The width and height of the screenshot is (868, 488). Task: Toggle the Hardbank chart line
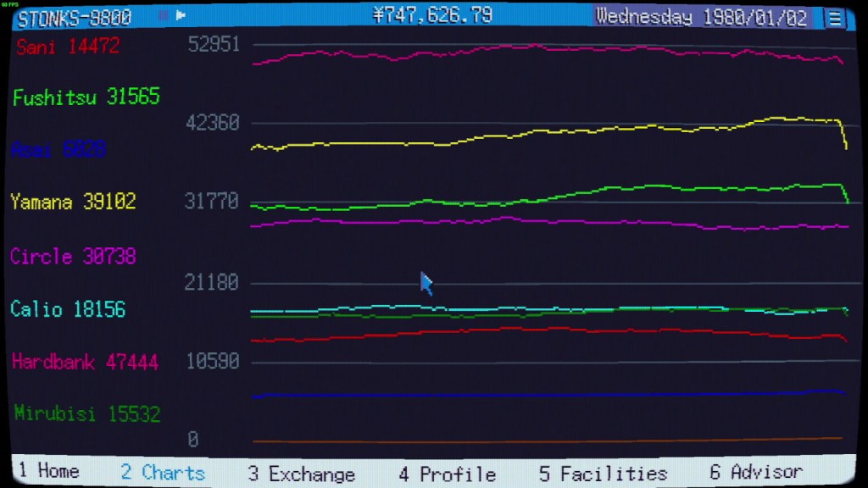click(x=85, y=361)
